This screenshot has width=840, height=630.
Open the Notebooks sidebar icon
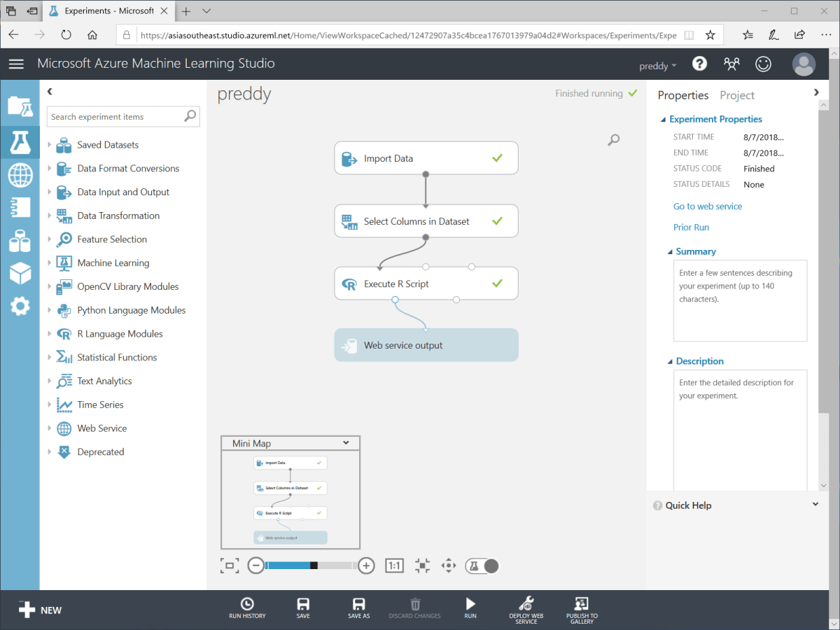(x=20, y=208)
